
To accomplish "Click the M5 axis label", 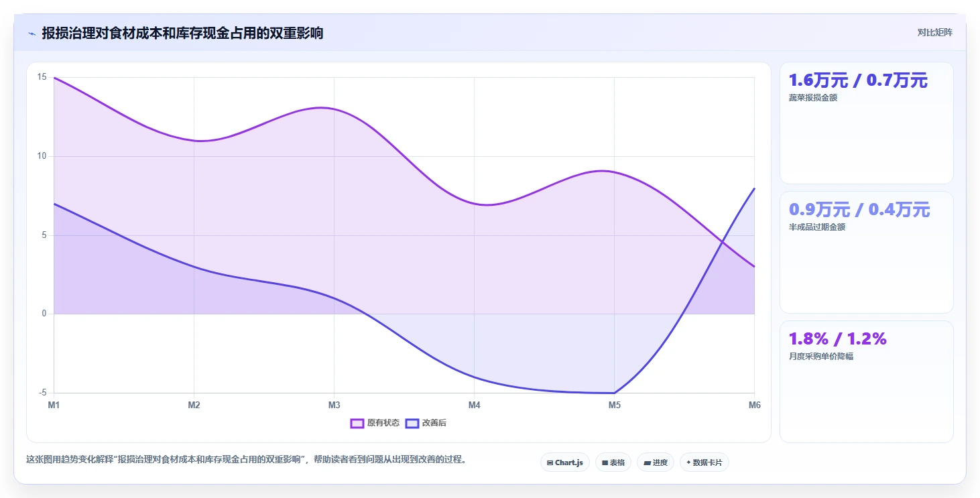I will 614,405.
